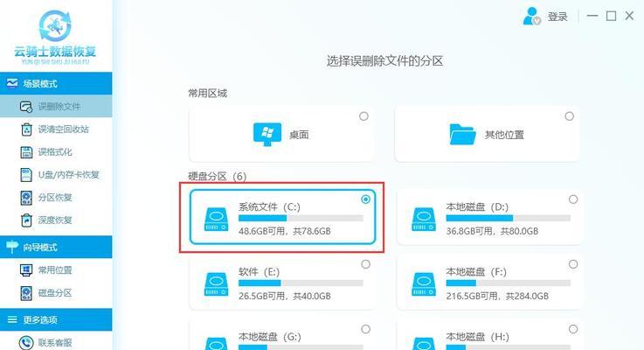Click the 硬盘分区 (6) heading
Viewport: 644px width, 350px height.
[218, 177]
